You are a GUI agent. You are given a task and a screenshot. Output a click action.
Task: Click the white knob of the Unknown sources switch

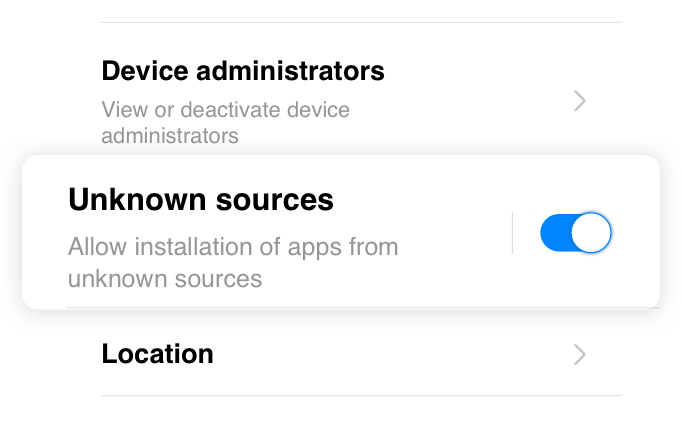click(593, 233)
